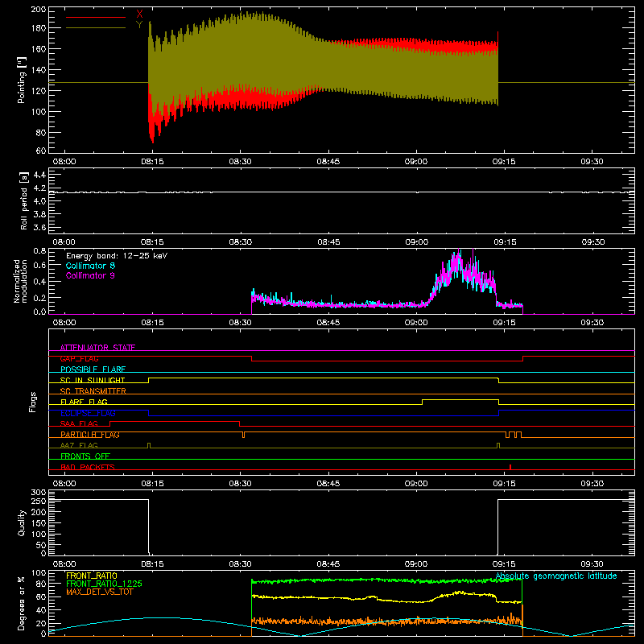Screen dimensions: 644x644
Task: Click the orange MAX_DET_VS_TOT legend entry
Action: (100, 592)
